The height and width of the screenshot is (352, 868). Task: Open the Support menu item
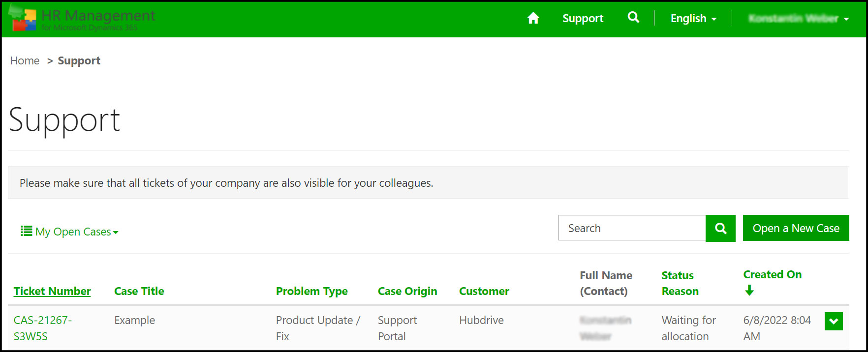point(583,19)
